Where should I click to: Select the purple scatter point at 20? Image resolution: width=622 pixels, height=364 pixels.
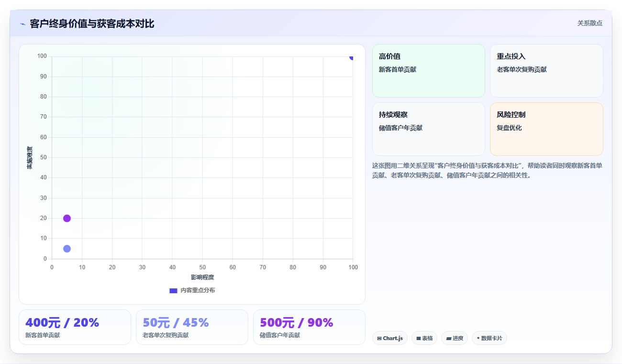(x=67, y=218)
